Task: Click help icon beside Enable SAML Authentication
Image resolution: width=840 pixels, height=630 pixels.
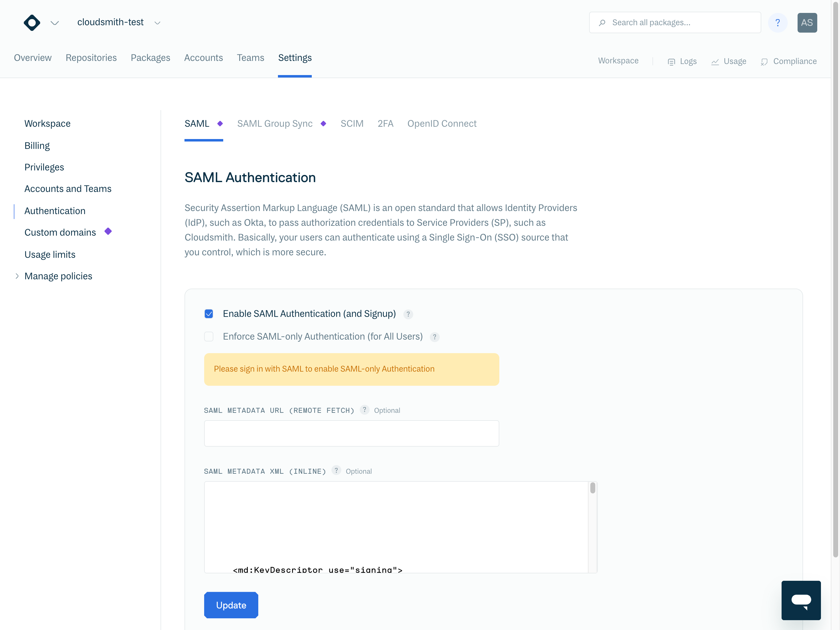Action: tap(408, 314)
